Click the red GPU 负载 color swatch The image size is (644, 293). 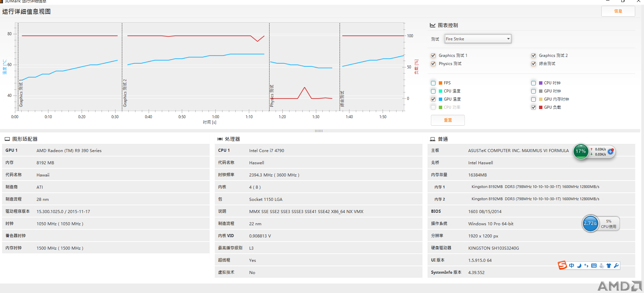coord(541,107)
